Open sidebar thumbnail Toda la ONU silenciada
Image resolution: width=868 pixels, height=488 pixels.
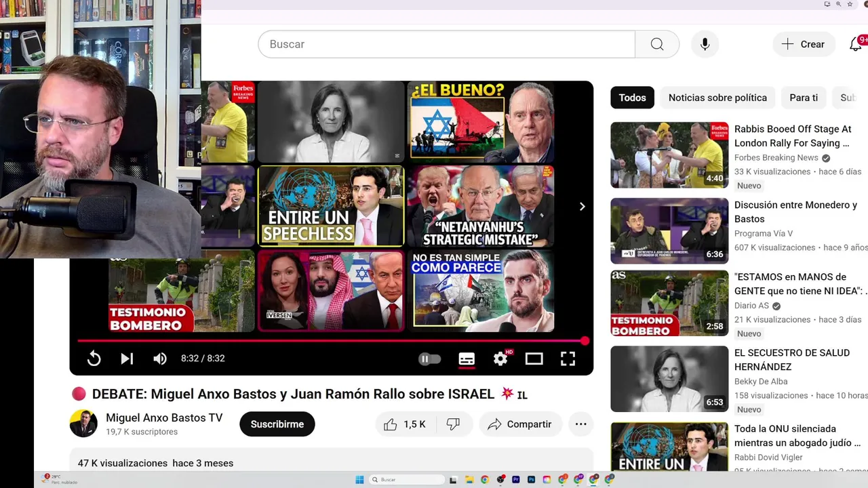click(669, 446)
